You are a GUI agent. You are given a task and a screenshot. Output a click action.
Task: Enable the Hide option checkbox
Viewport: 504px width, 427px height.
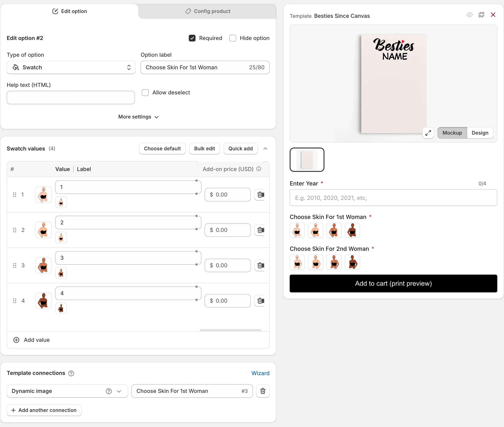233,38
